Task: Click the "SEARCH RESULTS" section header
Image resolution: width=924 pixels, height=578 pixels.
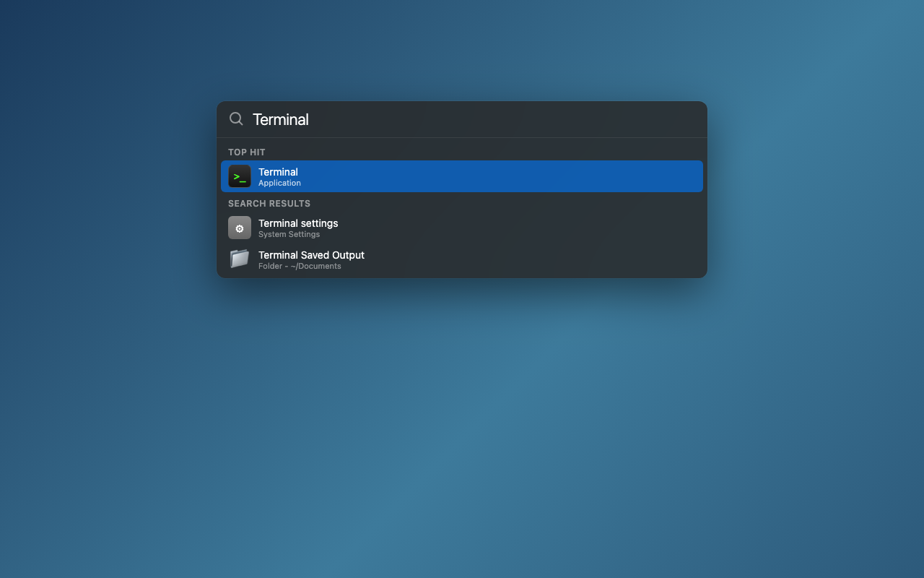Action: (269, 204)
